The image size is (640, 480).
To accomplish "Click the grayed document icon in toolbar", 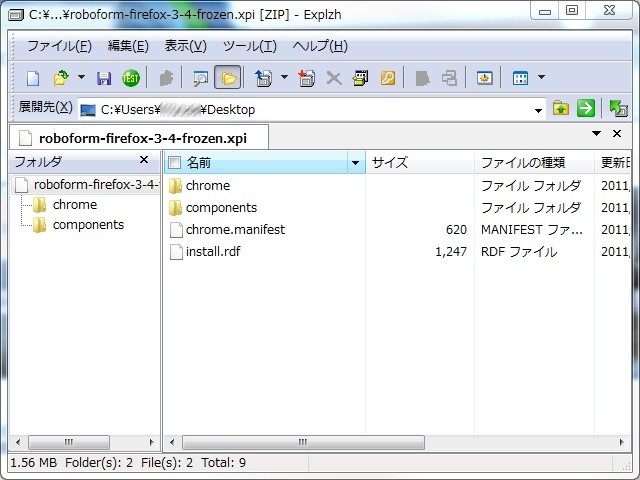I will point(422,78).
